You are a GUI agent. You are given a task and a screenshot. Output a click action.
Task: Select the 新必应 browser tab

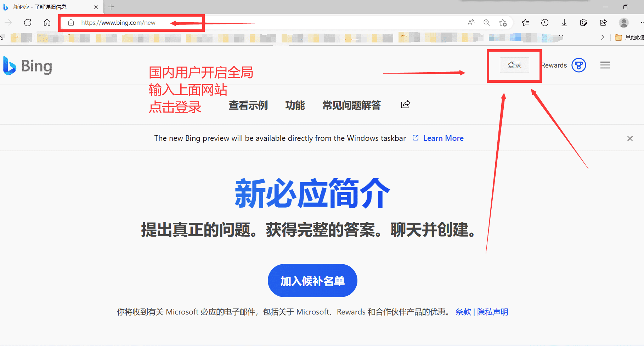(x=51, y=7)
